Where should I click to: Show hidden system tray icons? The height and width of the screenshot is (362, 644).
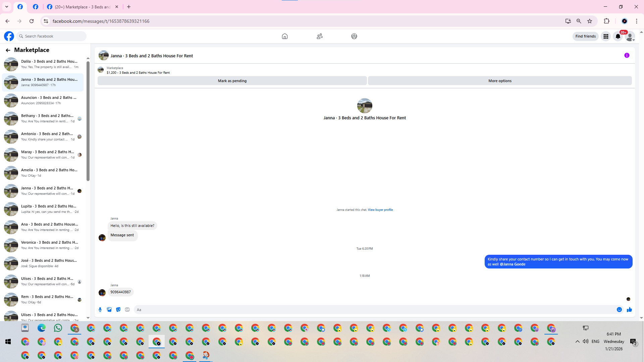pos(577,342)
